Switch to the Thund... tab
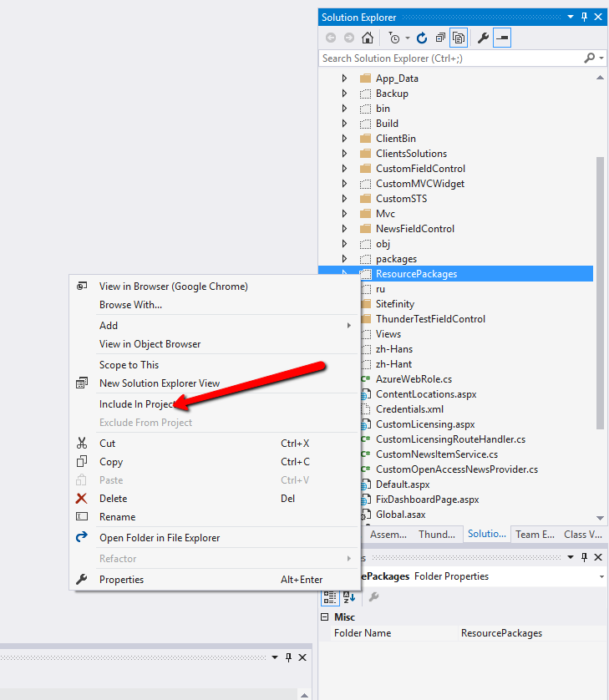Viewport: 609px width, 700px height. [x=437, y=535]
